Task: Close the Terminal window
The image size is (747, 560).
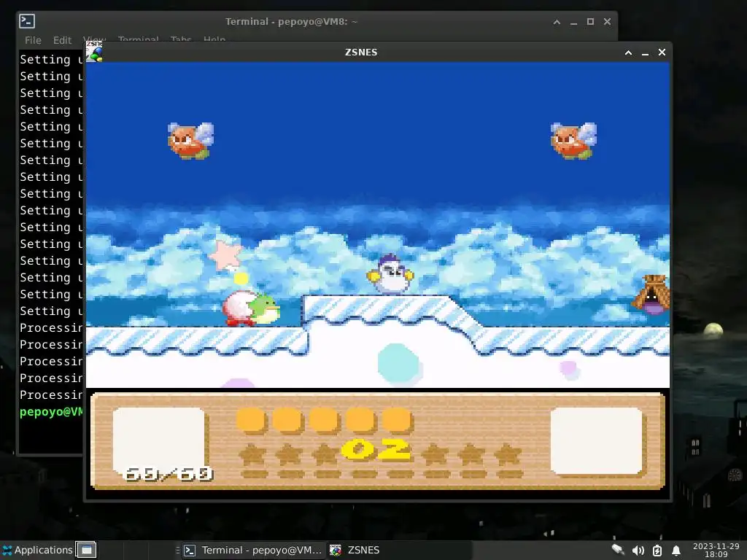Action: click(x=607, y=22)
